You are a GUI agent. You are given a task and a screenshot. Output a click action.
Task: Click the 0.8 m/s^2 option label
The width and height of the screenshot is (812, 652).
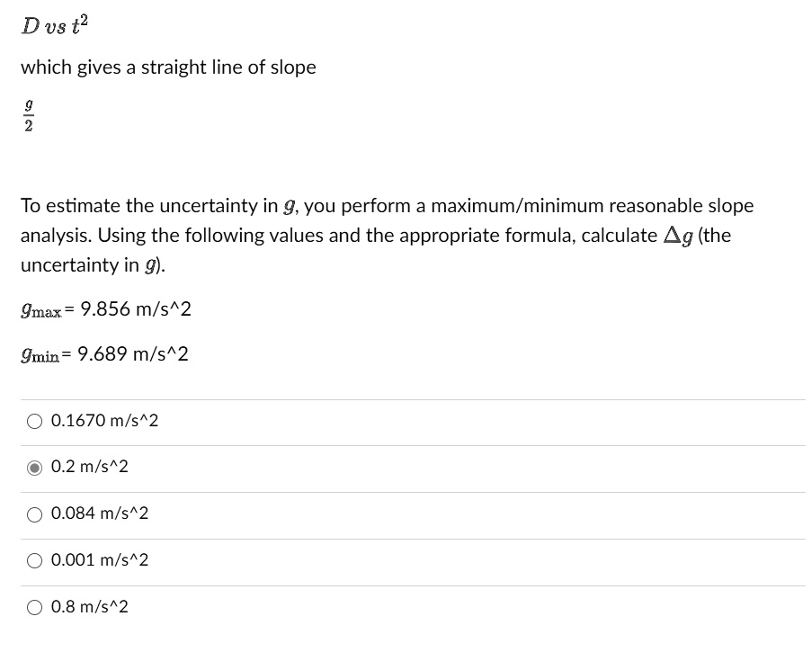[94, 607]
